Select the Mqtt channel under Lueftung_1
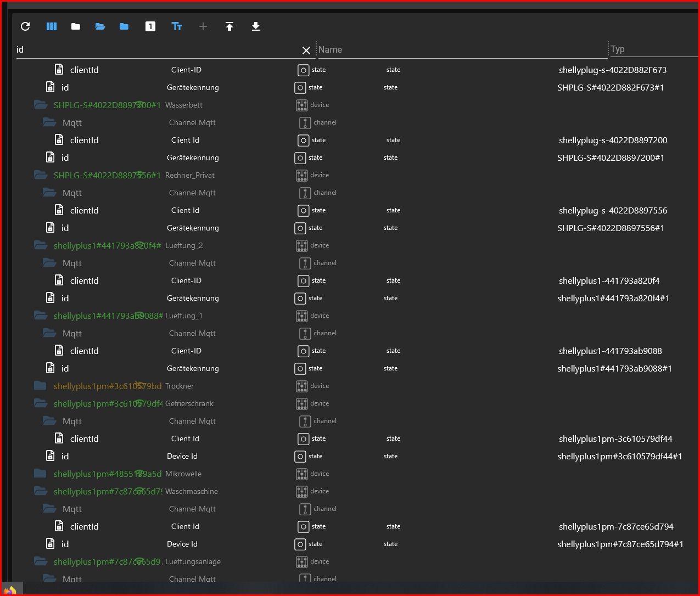This screenshot has height=596, width=700. pyautogui.click(x=72, y=334)
